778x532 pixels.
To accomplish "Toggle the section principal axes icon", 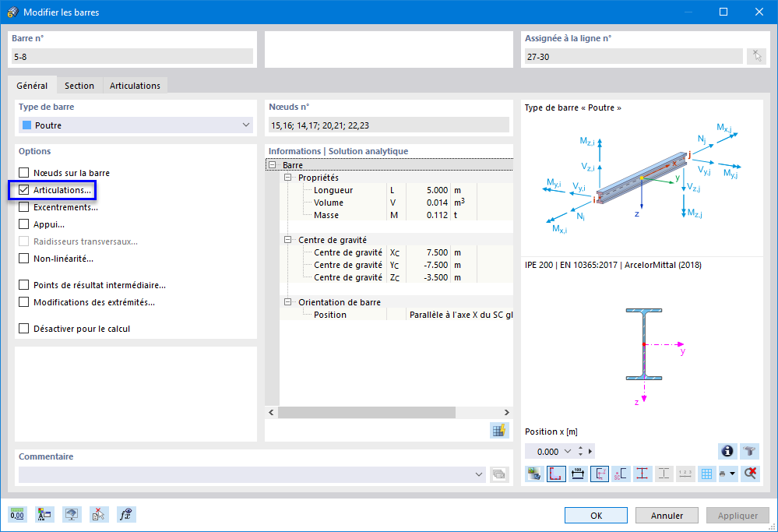I will (x=600, y=474).
